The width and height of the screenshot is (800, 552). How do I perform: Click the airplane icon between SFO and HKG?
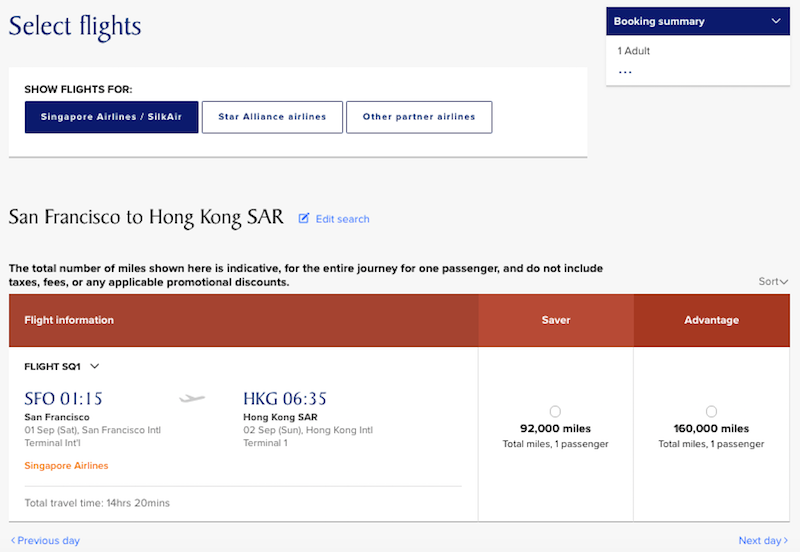pyautogui.click(x=192, y=398)
